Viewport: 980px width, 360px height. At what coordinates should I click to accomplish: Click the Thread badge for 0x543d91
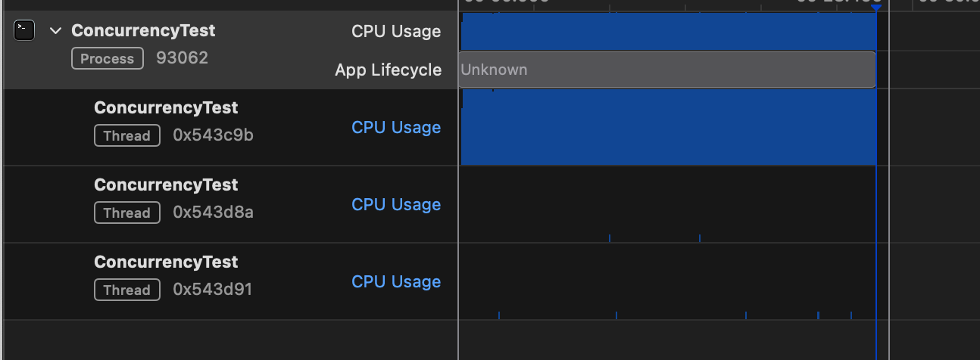point(127,290)
